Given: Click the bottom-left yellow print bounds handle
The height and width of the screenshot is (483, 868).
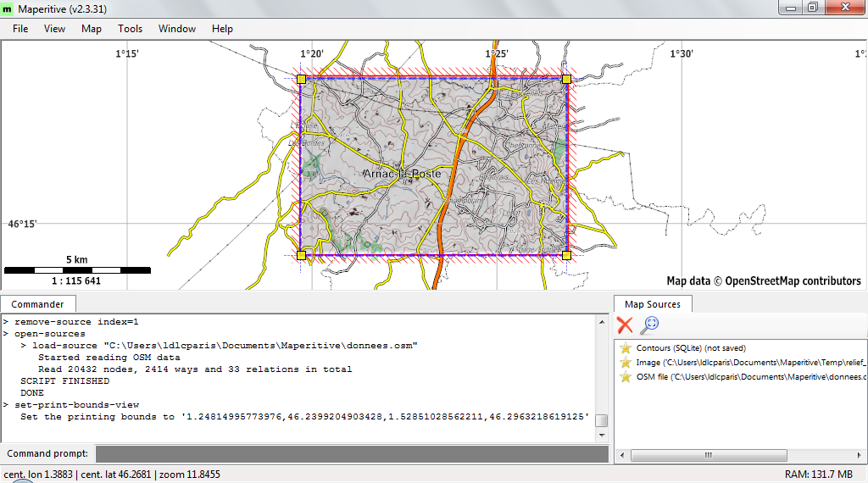Looking at the screenshot, I should point(301,255).
